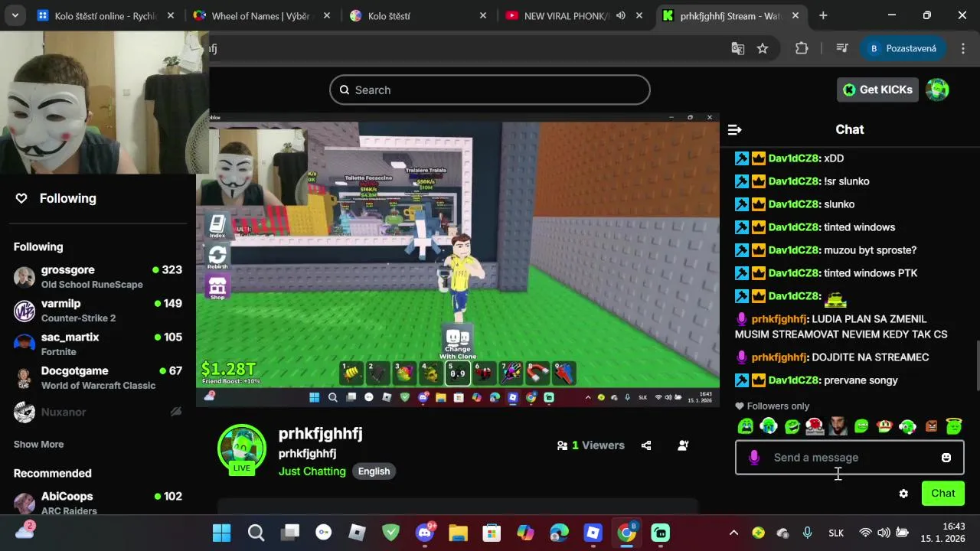Click the Send a message input
Image resolution: width=980 pixels, height=551 pixels.
tap(849, 458)
